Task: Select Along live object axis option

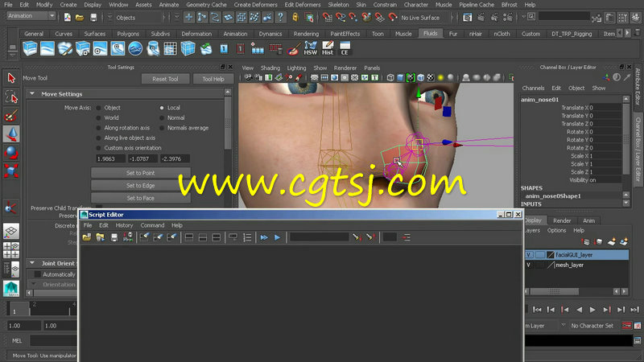Action: click(x=98, y=138)
